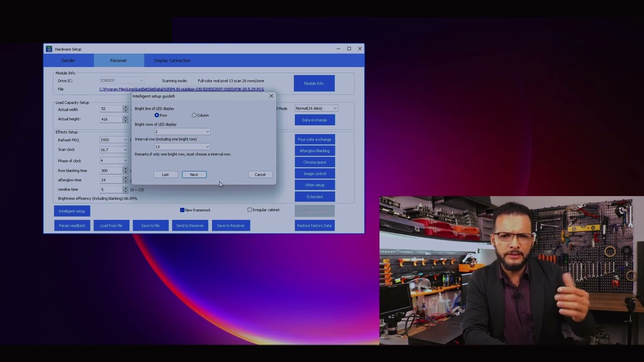Switch to the Receiver tab
Screen dimensions: 644x362
pos(119,60)
